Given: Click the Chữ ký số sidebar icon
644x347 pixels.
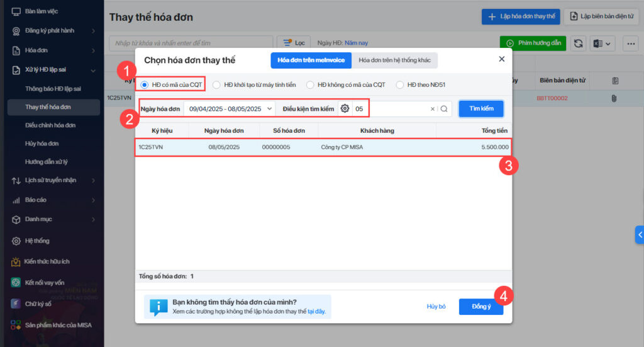Looking at the screenshot, I should (x=16, y=304).
